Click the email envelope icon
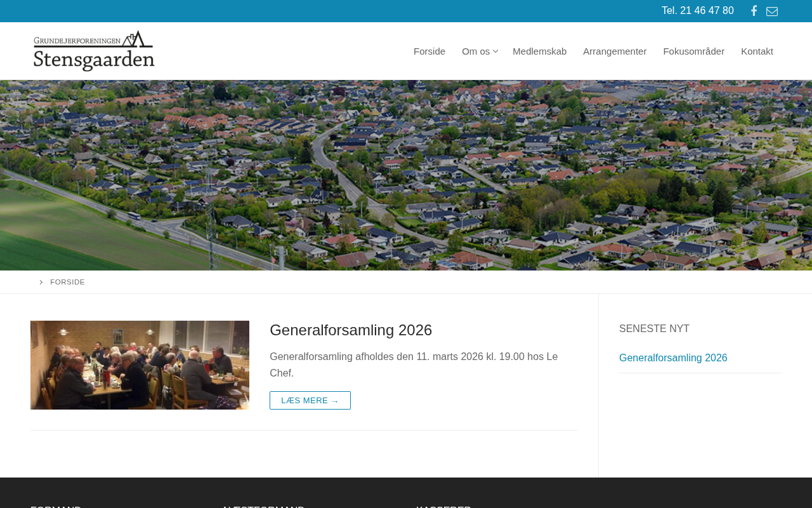This screenshot has width=812, height=508. click(x=772, y=11)
